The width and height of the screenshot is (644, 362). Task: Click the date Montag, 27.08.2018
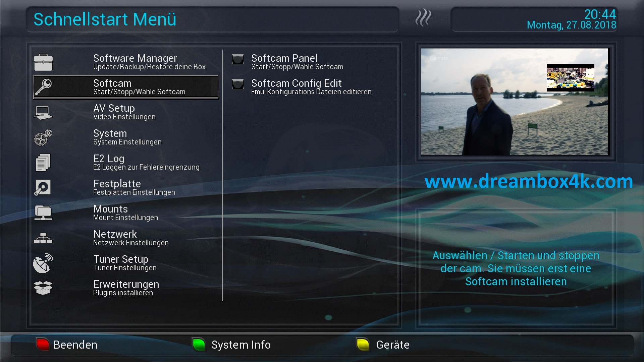click(x=572, y=25)
